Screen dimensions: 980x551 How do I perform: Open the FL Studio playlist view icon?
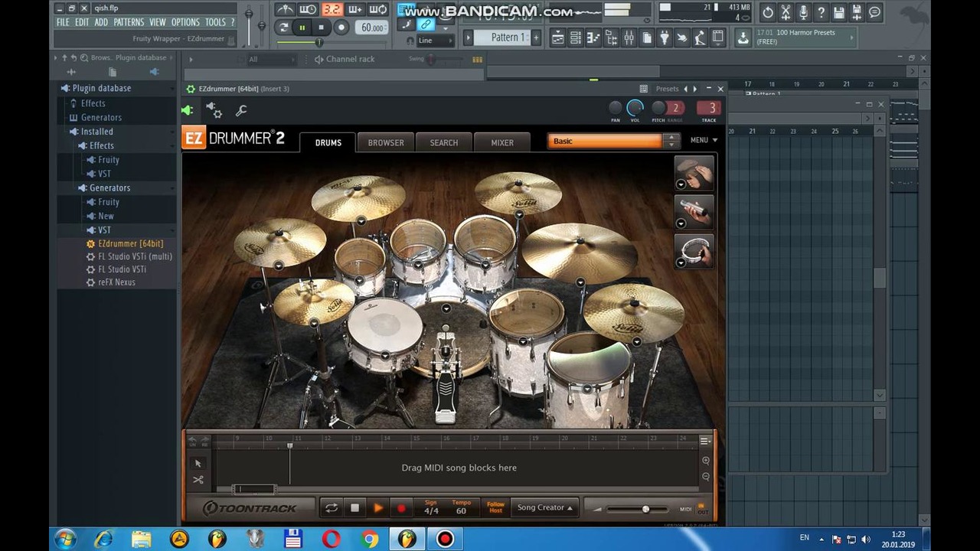(558, 37)
